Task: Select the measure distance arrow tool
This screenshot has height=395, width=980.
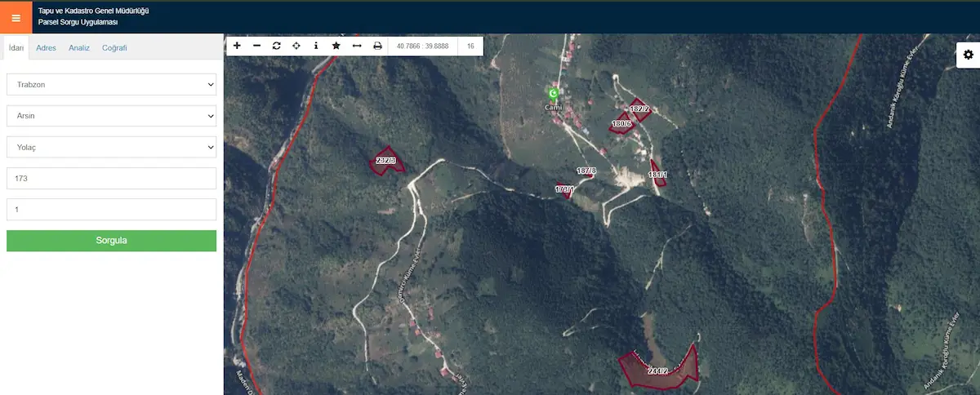Action: tap(357, 46)
